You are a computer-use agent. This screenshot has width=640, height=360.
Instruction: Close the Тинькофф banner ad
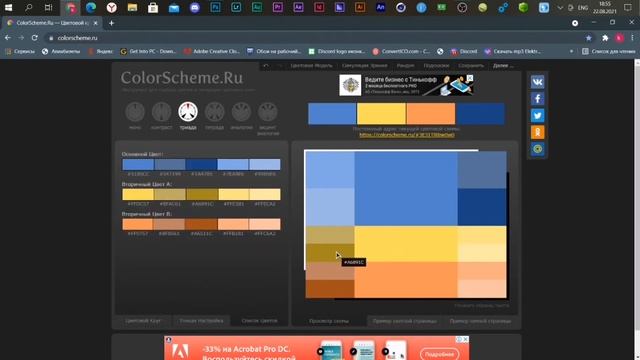pos(470,78)
